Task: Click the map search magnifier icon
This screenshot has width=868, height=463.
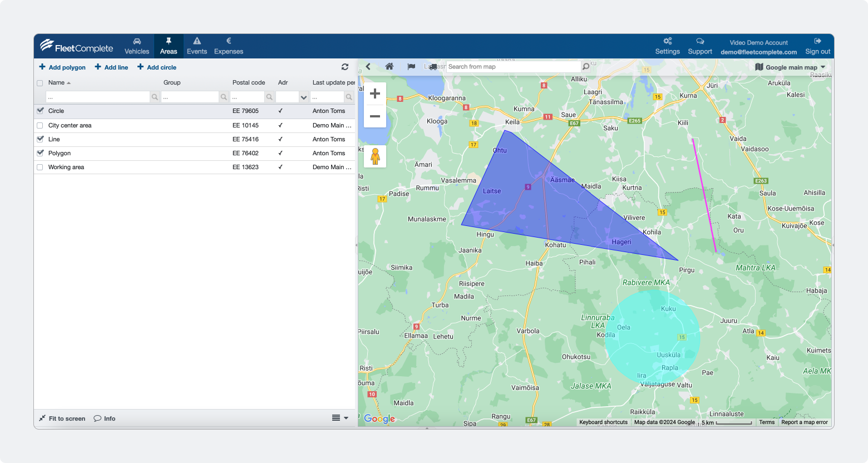Action: click(586, 67)
